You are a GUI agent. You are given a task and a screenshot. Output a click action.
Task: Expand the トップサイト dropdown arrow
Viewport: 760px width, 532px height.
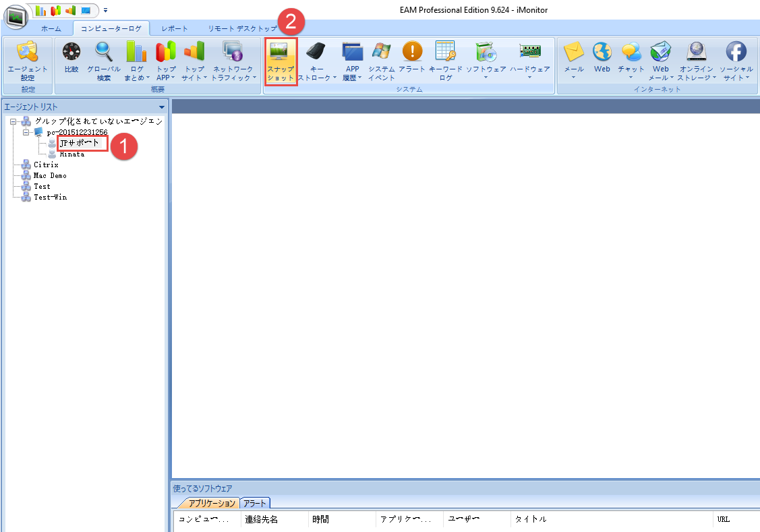205,78
